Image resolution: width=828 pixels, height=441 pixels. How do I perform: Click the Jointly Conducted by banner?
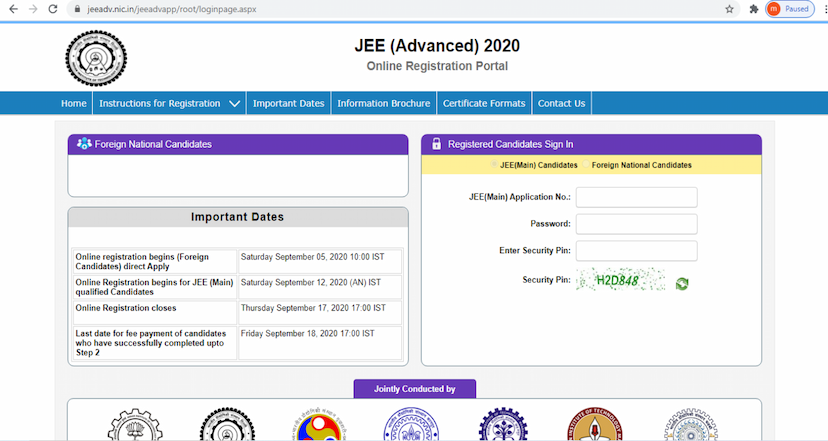tap(415, 389)
